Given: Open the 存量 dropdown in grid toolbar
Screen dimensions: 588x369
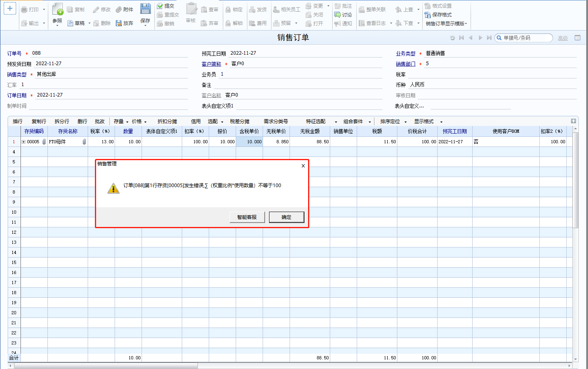Looking at the screenshot, I should [121, 122].
